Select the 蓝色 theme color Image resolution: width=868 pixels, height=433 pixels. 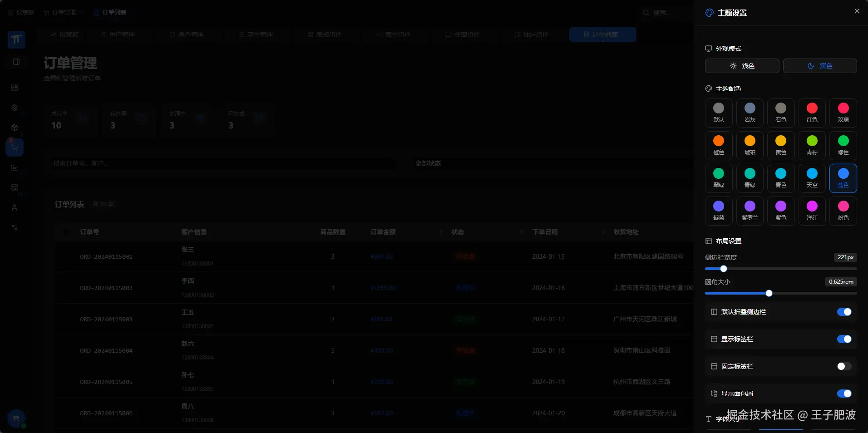(843, 178)
